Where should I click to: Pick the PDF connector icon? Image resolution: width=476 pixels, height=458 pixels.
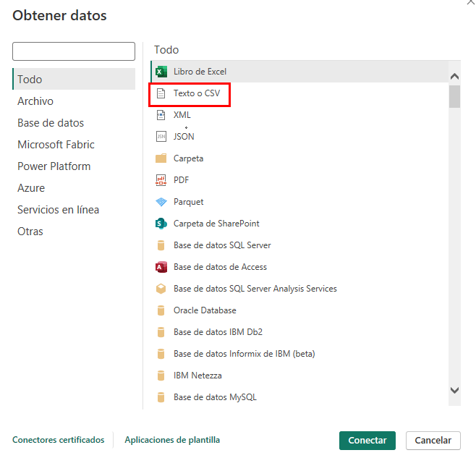coord(161,180)
